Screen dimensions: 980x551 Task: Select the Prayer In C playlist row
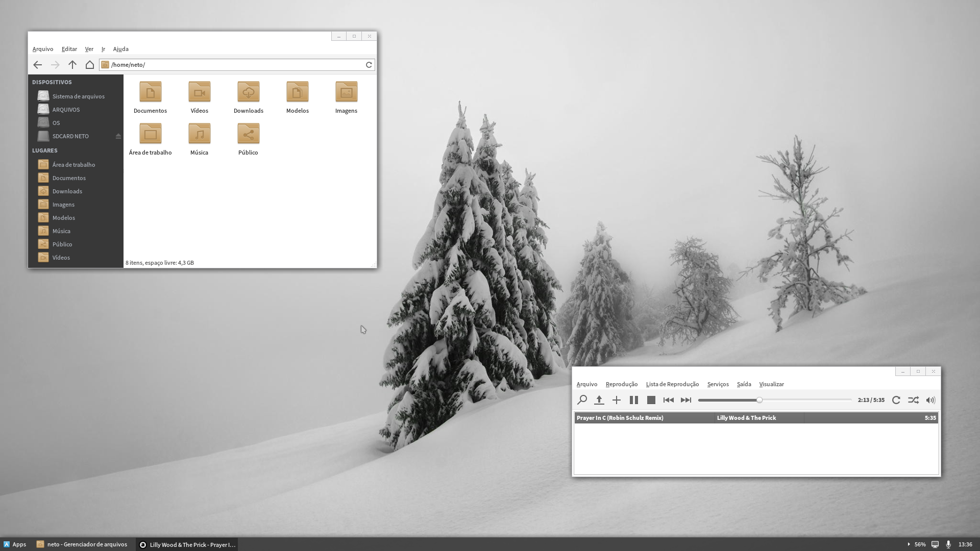pyautogui.click(x=756, y=418)
